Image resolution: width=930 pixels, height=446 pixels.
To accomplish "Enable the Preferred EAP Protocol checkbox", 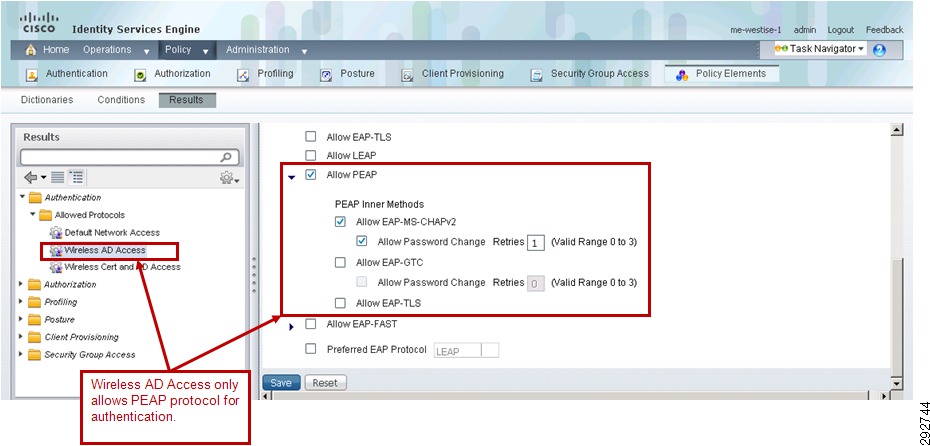I will tap(311, 349).
